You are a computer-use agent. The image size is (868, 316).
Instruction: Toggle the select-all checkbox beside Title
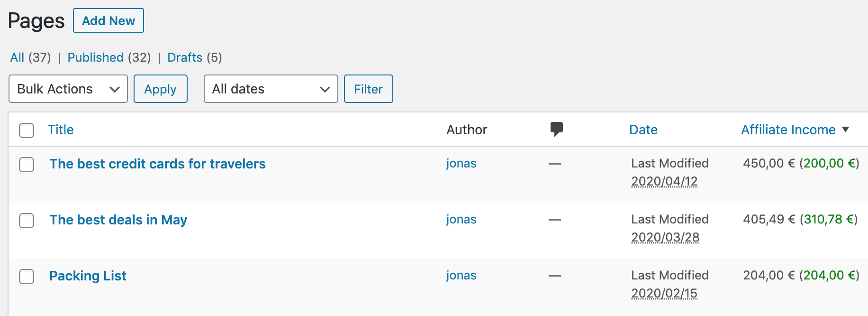point(27,130)
